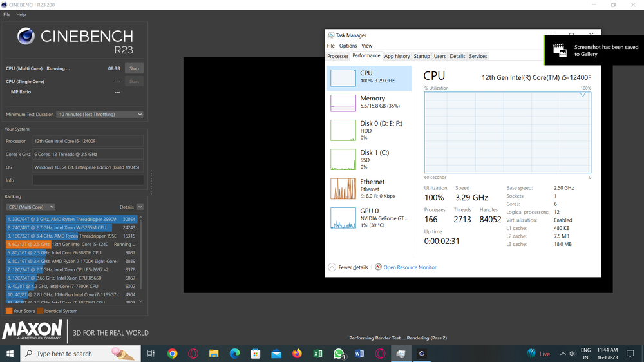Open Disk 1 (C:) SSD graph
This screenshot has width=644, height=362.
click(343, 160)
